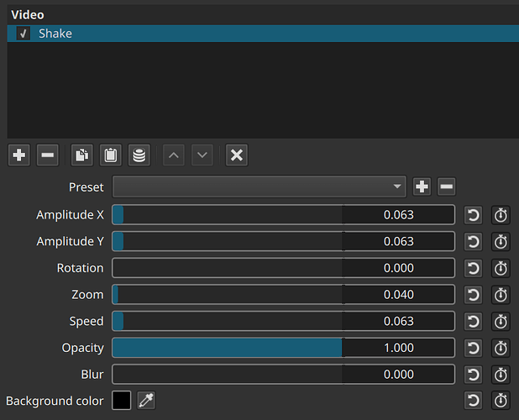Deselect the filter with X button
The image size is (519, 420).
237,155
